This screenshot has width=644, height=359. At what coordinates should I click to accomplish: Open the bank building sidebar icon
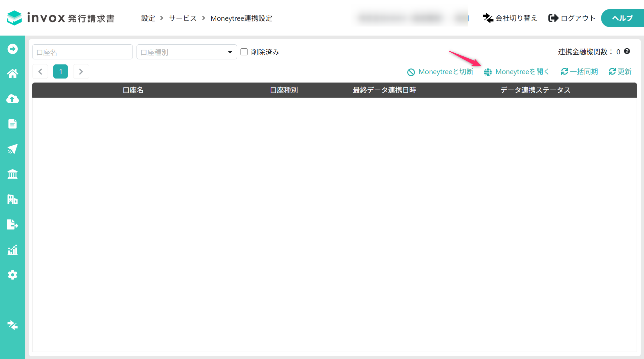tap(13, 174)
